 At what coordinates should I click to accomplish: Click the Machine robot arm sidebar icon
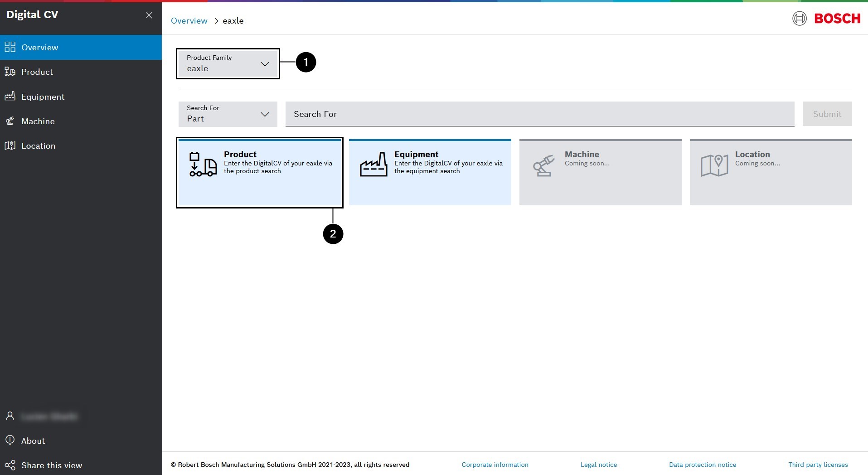pos(10,121)
